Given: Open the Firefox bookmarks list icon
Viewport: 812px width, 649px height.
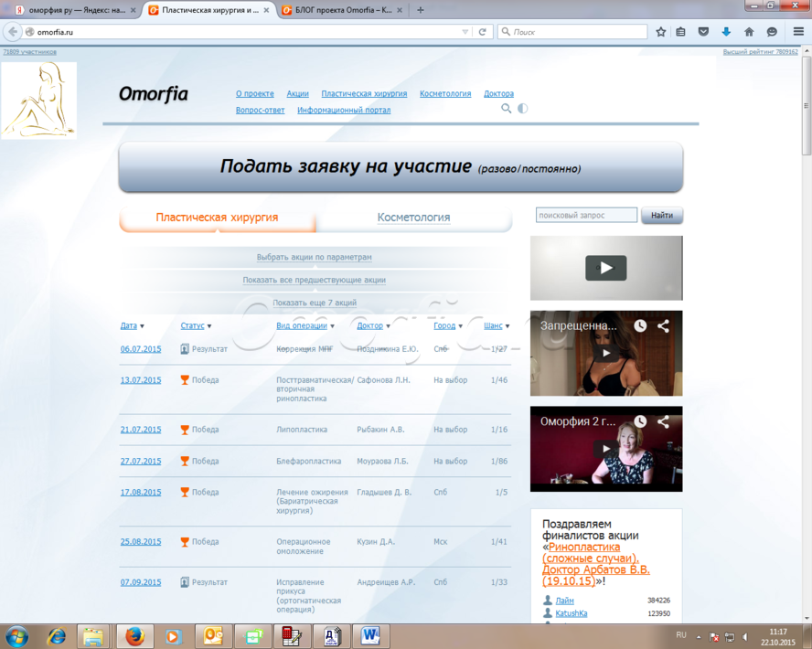Looking at the screenshot, I should 681,32.
